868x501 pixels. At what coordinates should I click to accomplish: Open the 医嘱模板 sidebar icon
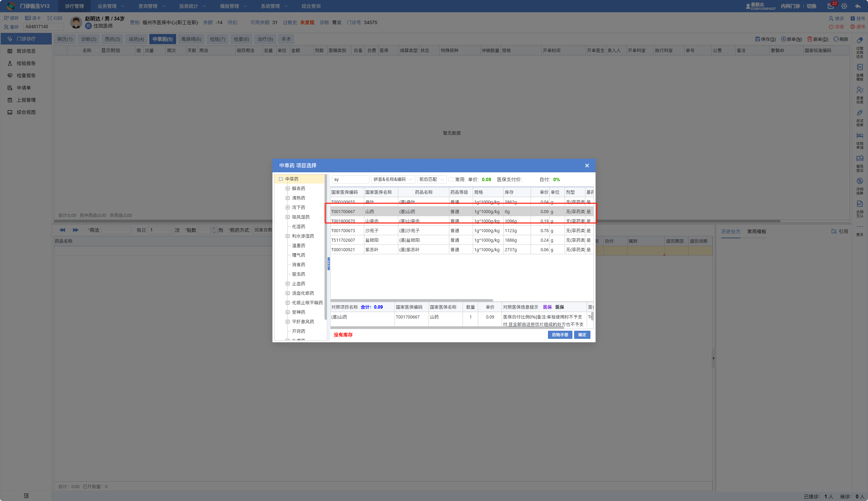point(859,67)
